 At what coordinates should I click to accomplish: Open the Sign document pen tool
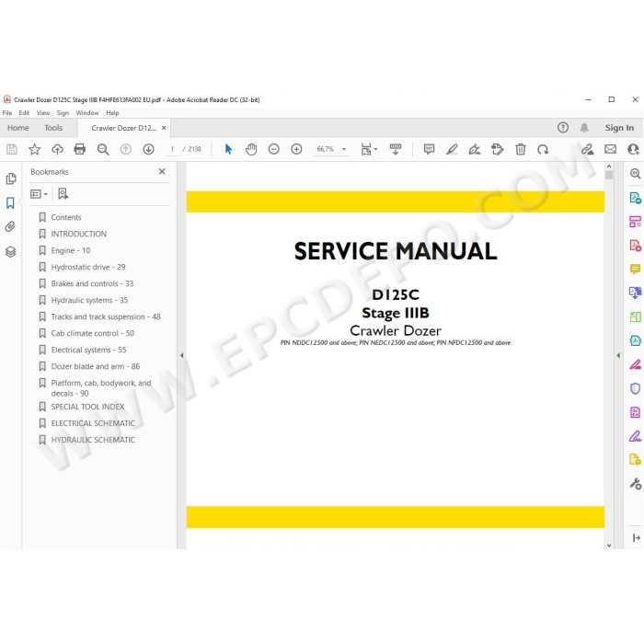[475, 149]
